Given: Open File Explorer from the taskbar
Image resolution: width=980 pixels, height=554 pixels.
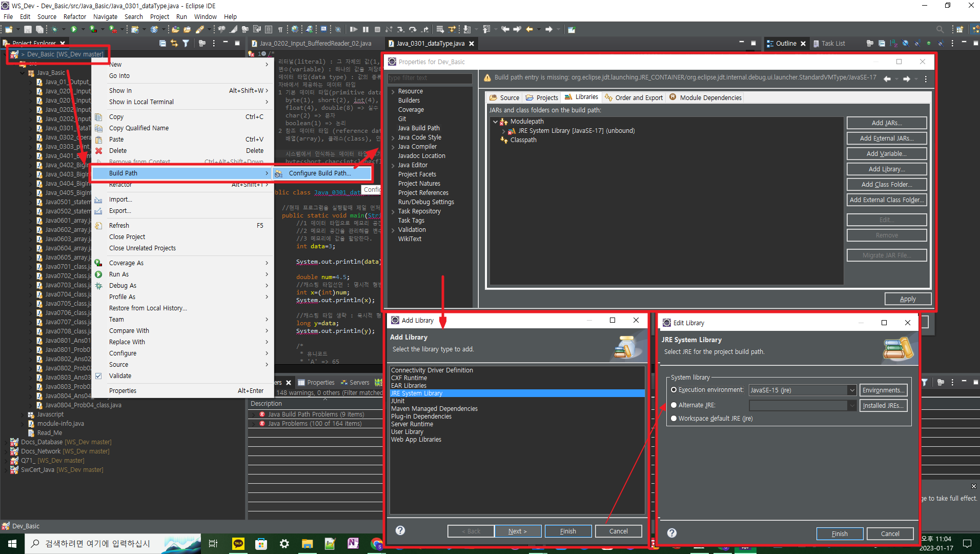Looking at the screenshot, I should pyautogui.click(x=307, y=544).
